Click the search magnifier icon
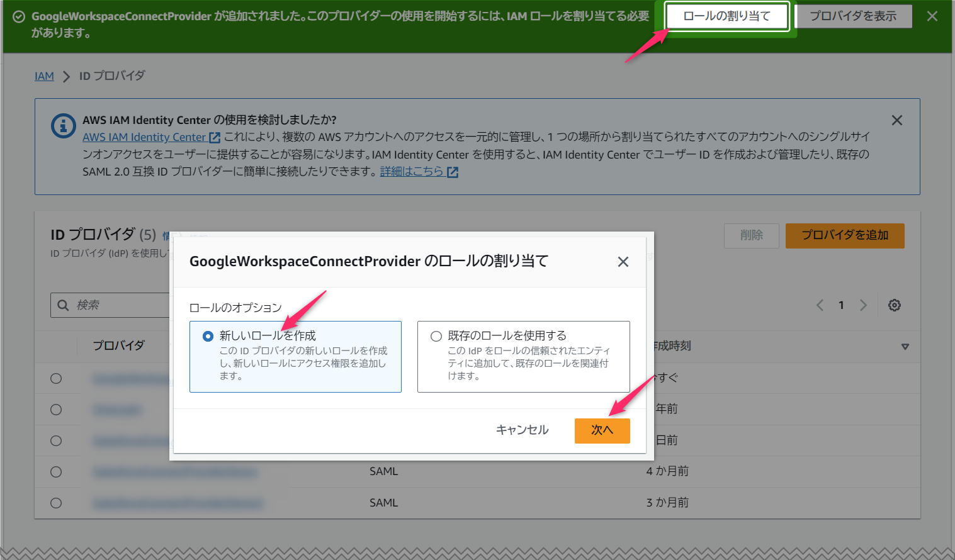955x560 pixels. point(63,305)
